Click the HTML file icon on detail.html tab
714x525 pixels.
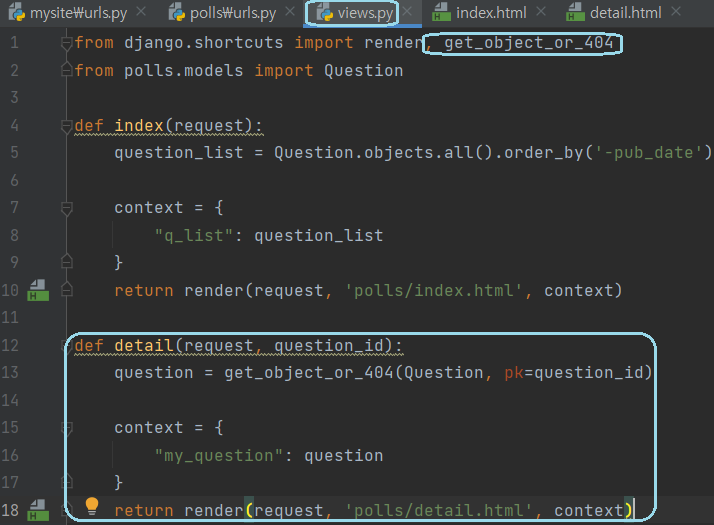(575, 12)
